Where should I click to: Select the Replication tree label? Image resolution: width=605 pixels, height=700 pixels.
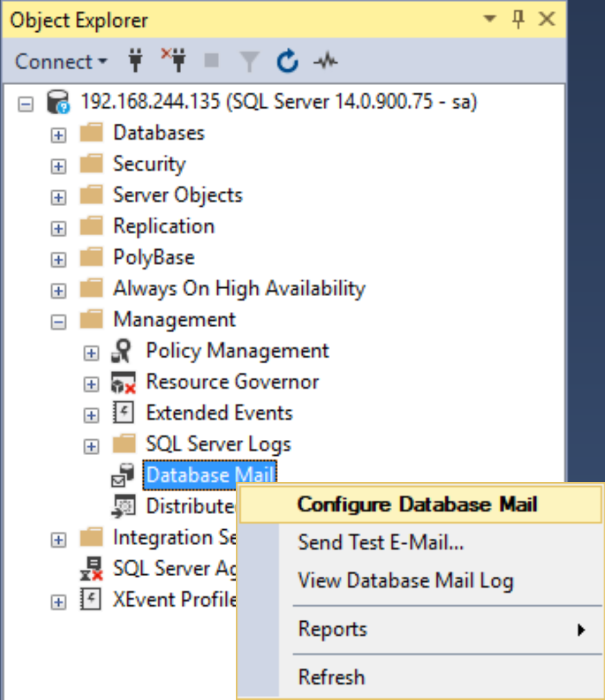164,227
